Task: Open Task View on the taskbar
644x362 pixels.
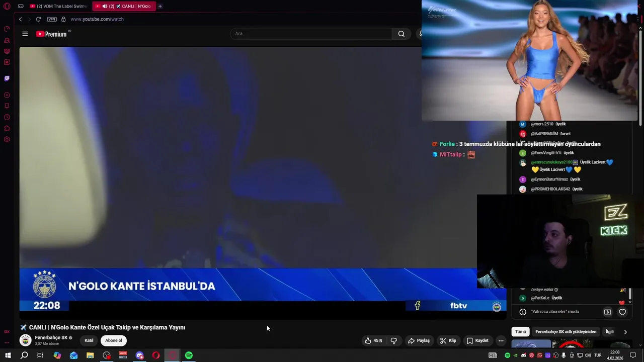Action: 40,355
